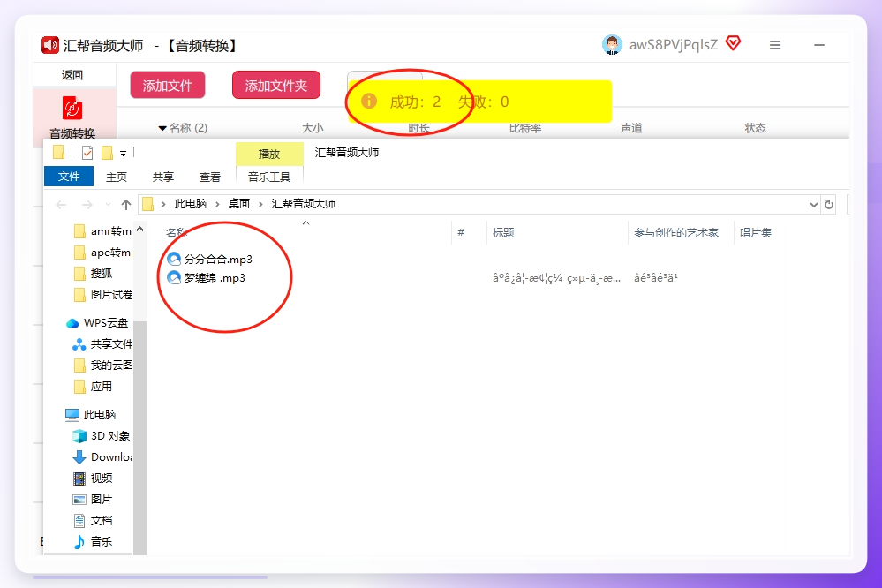Select the 播放 contextual tab
The height and width of the screenshot is (588, 882).
[x=269, y=154]
